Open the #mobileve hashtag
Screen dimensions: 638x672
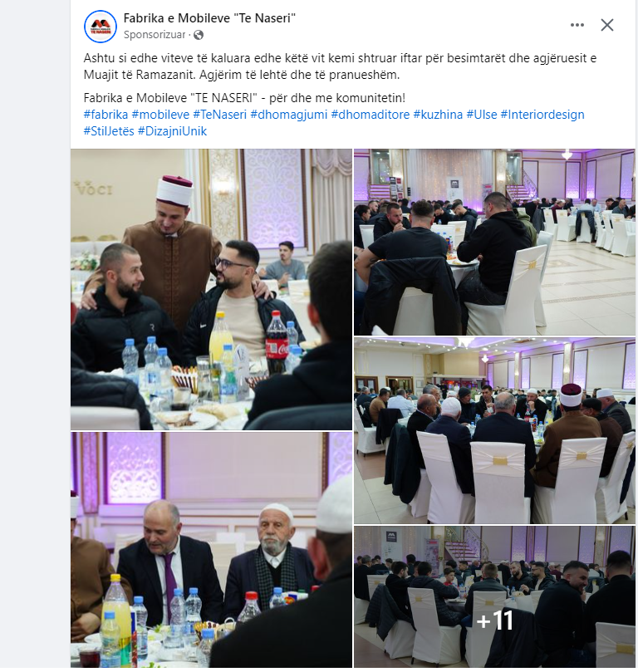tap(160, 115)
